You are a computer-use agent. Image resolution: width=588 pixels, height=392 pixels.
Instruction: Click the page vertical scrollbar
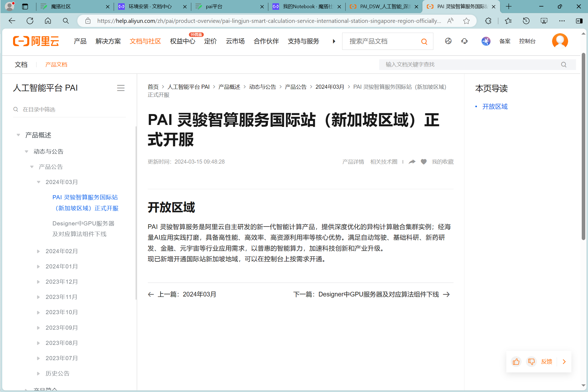(x=583, y=147)
